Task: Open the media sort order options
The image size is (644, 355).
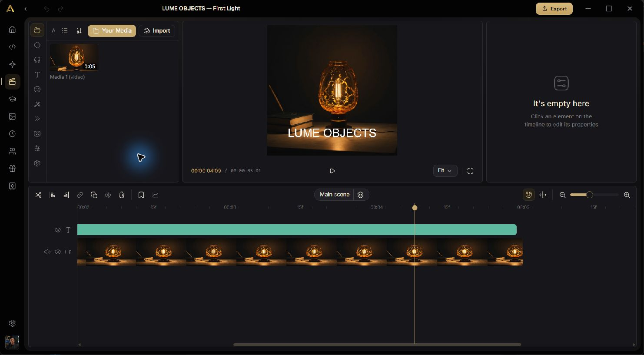Action: tap(79, 31)
